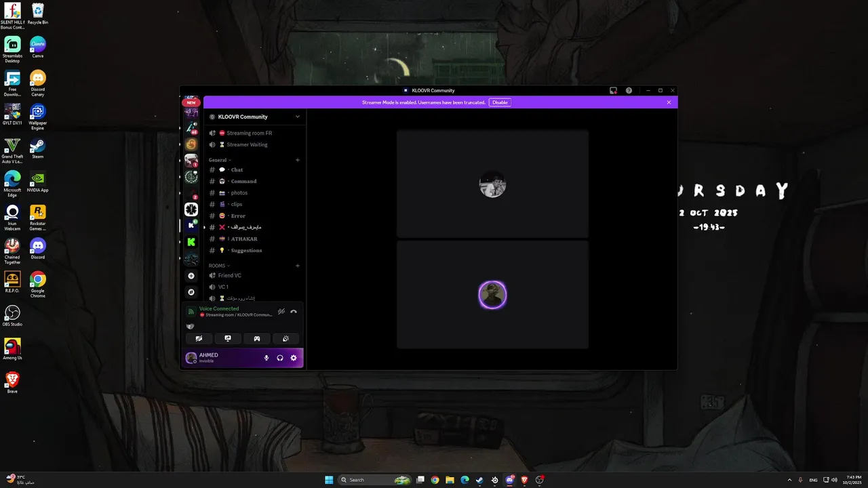Screen dimensions: 868x488
Task: Open Discord Canary desktop icon
Action: pyautogui.click(x=38, y=83)
